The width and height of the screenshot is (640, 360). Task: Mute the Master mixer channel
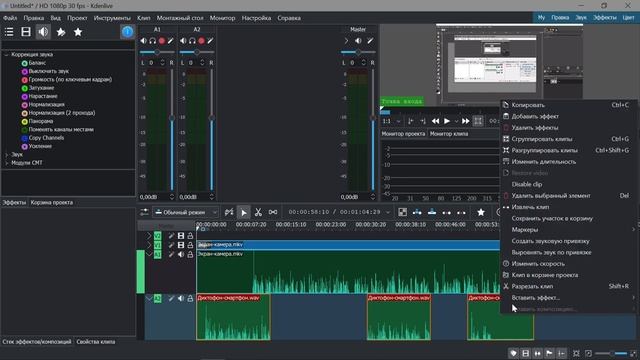click(358, 41)
